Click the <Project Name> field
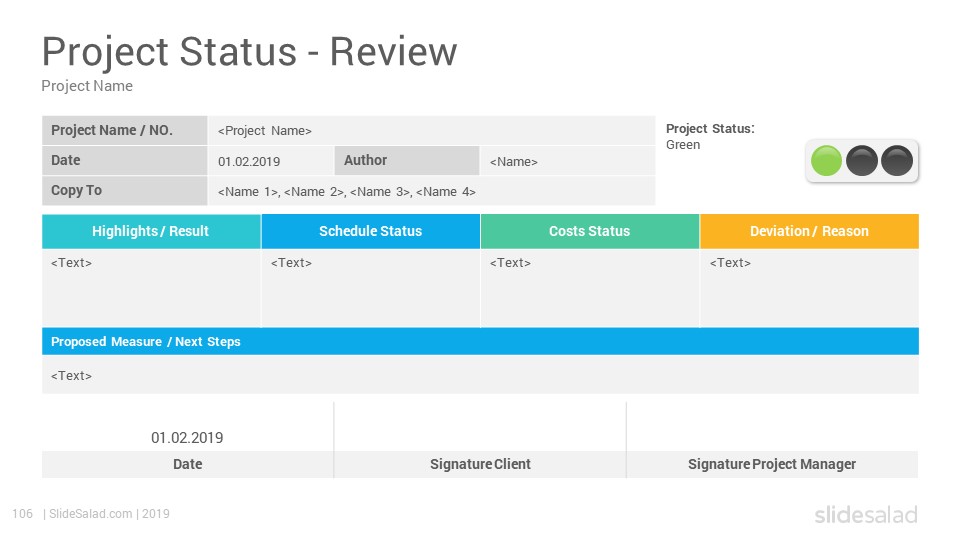This screenshot has height=540, width=960. (432, 130)
